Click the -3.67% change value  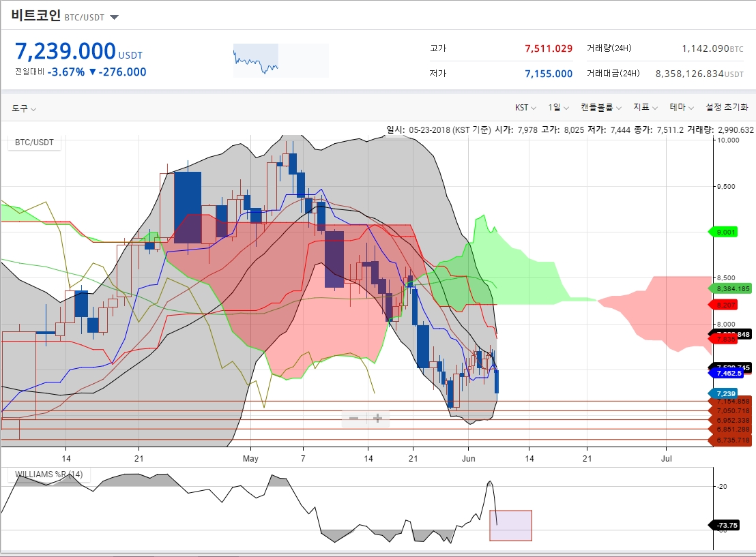(x=66, y=72)
